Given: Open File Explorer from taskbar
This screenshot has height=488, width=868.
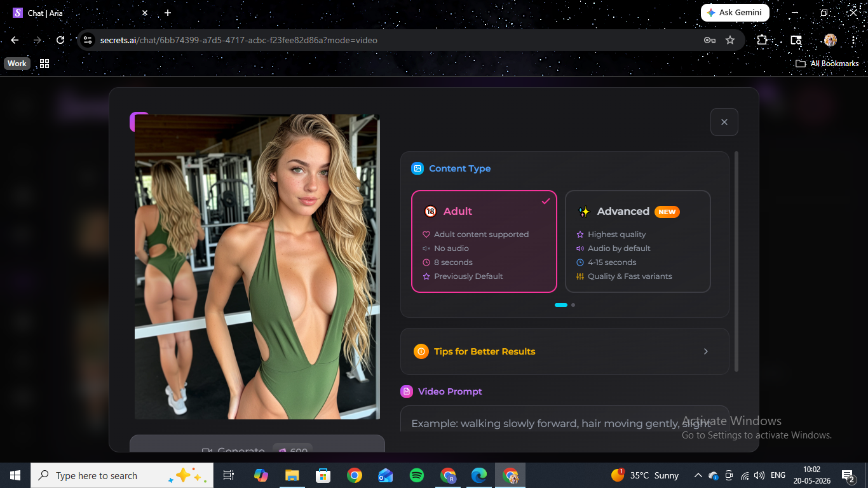Looking at the screenshot, I should click(x=292, y=475).
